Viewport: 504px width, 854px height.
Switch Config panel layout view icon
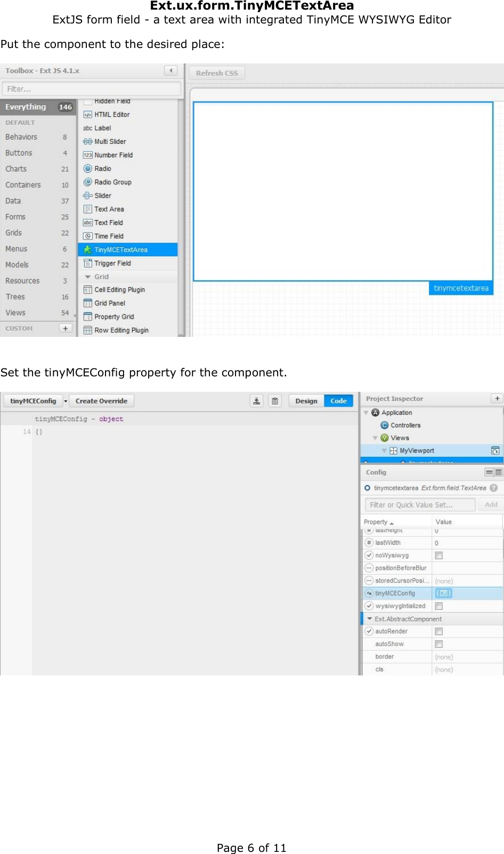click(493, 472)
